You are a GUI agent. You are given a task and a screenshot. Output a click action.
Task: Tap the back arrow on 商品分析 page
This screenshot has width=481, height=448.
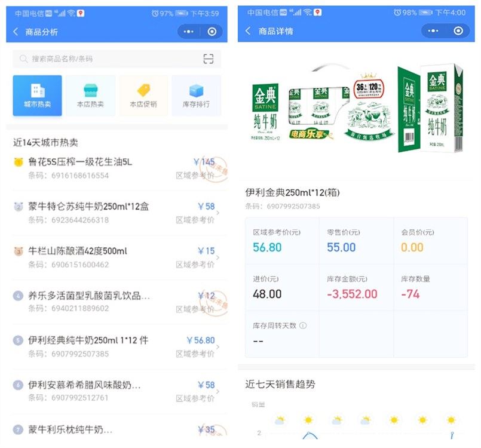tap(16, 32)
